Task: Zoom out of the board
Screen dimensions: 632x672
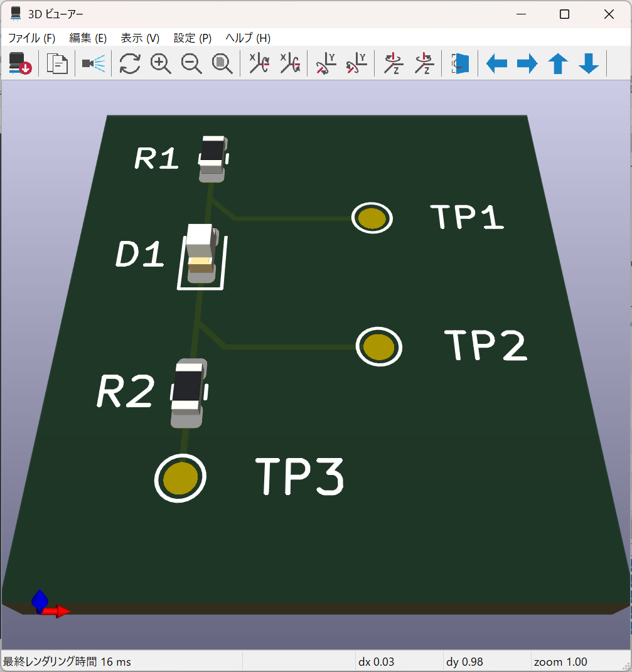Action: coord(191,63)
